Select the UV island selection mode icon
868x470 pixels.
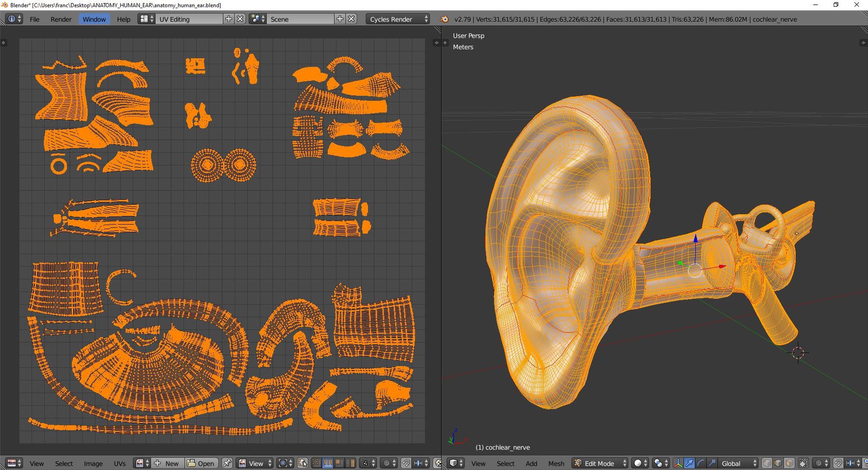(x=351, y=463)
